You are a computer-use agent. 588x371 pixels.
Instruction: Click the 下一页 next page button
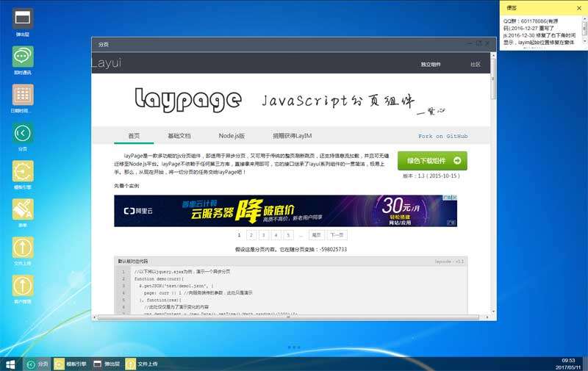point(337,235)
